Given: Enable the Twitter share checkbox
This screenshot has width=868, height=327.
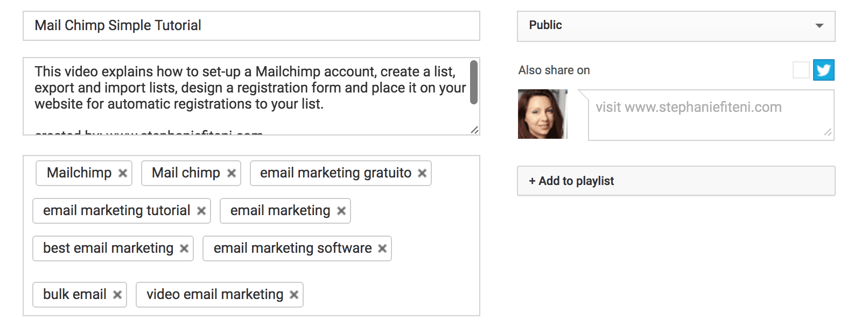Looking at the screenshot, I should [801, 70].
